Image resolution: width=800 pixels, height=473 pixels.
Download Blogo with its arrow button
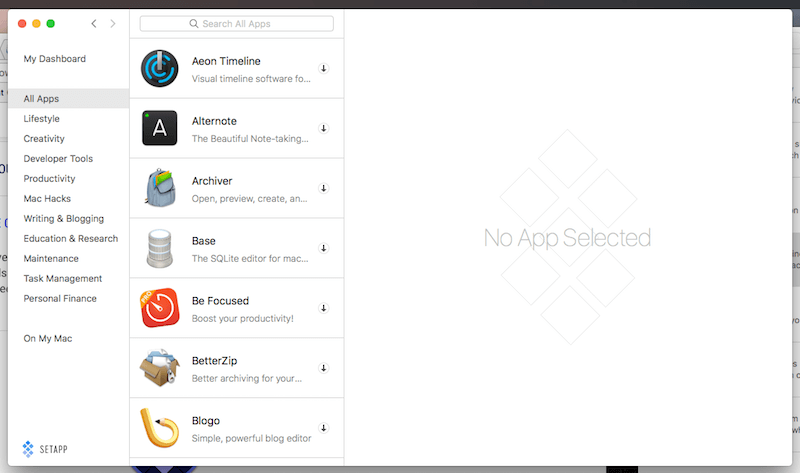[323, 428]
